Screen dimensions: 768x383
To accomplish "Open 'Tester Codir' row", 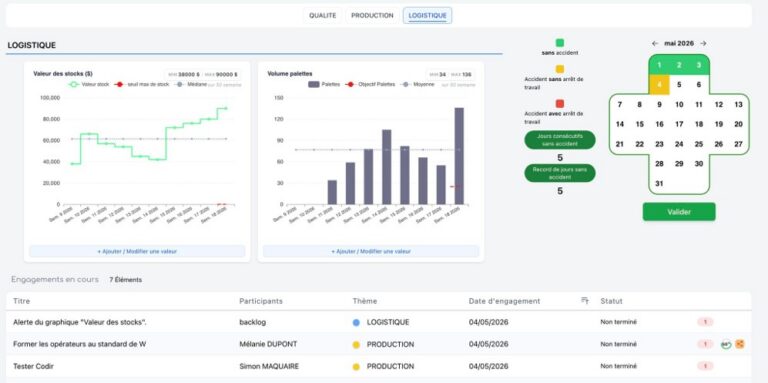I will (x=378, y=366).
